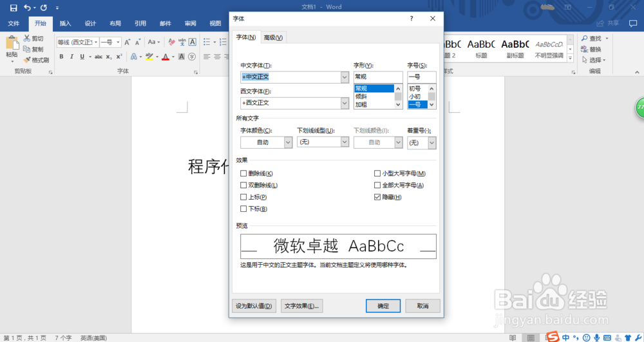The width and height of the screenshot is (644, 342).
Task: Uncheck the Hidden (隐藏) checkbox
Action: pyautogui.click(x=377, y=197)
